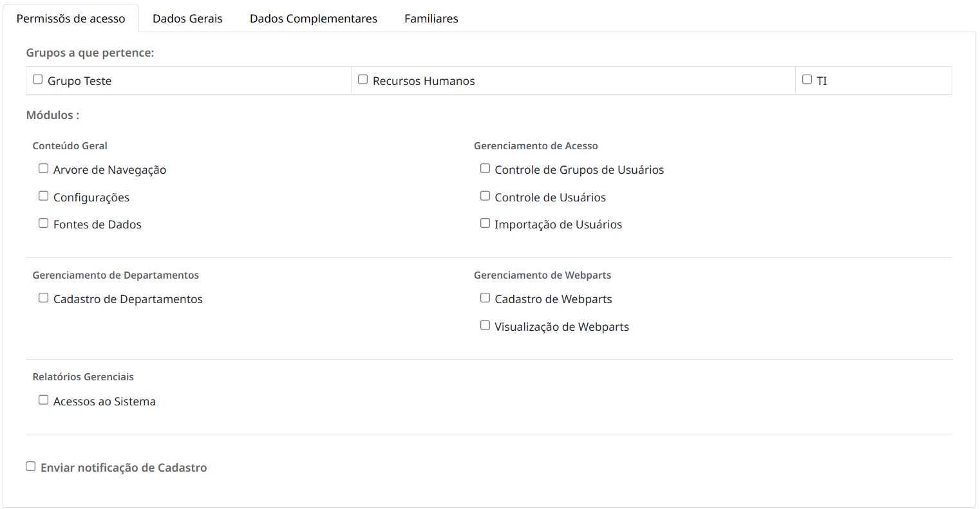Check the Configurações checkbox
The height and width of the screenshot is (509, 980).
click(x=44, y=196)
